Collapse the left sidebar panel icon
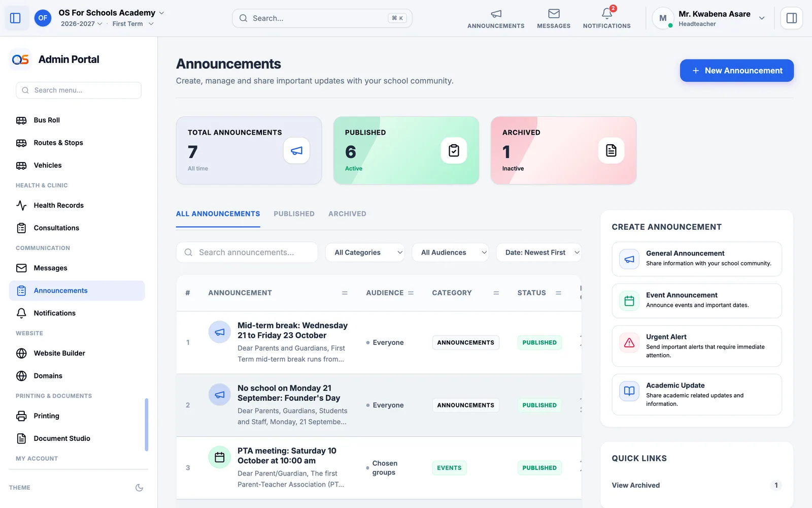Viewport: 812px width, 508px height. click(x=15, y=18)
